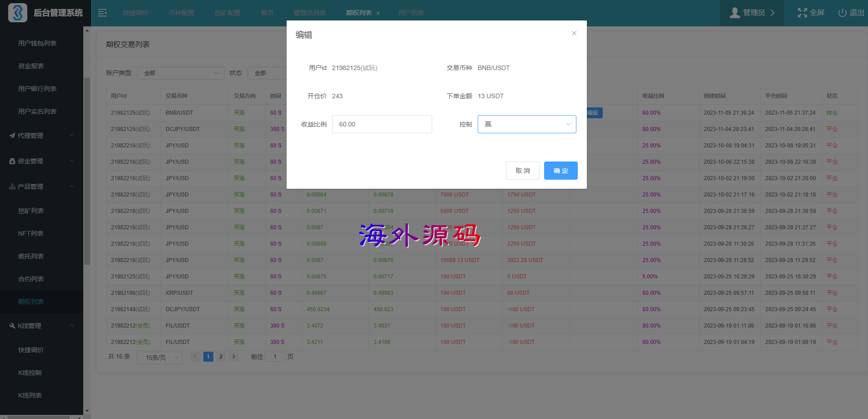
Task: Click the 管理员 user avatar icon
Action: 734,13
